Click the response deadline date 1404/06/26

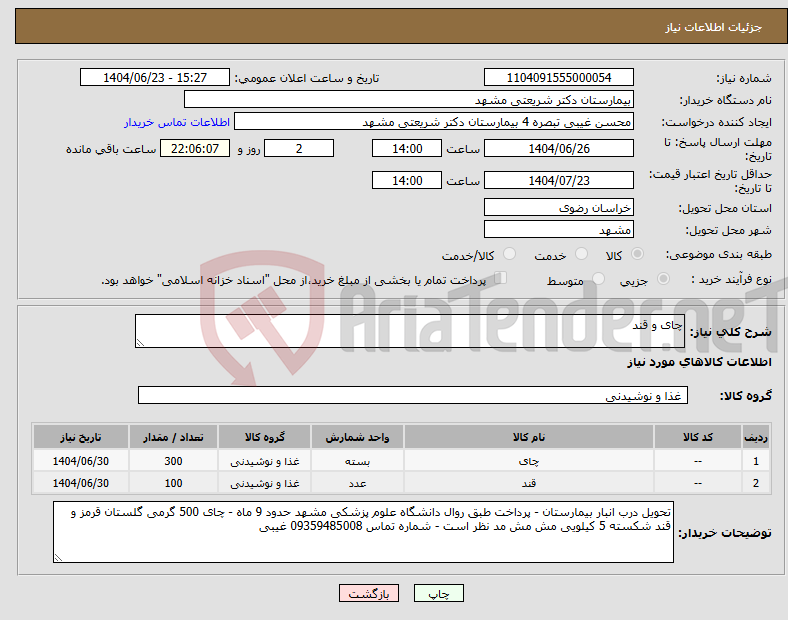(x=559, y=148)
